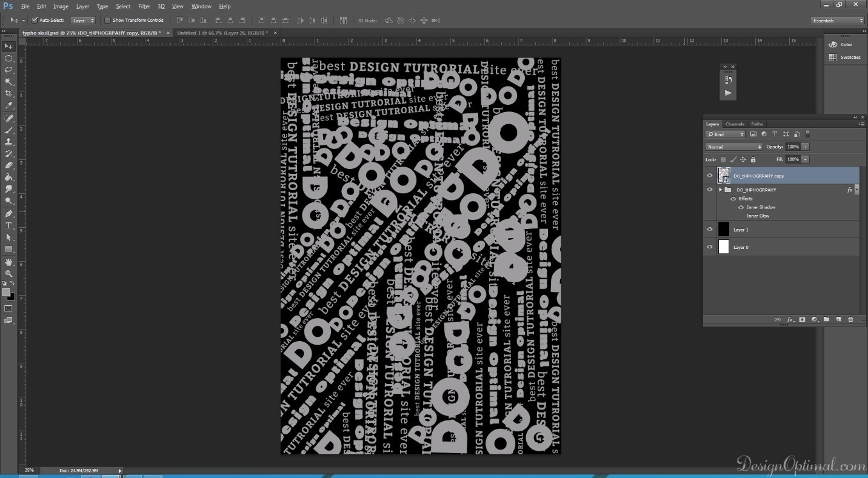Image resolution: width=868 pixels, height=478 pixels.
Task: Select the Smudge tool
Action: point(8,189)
